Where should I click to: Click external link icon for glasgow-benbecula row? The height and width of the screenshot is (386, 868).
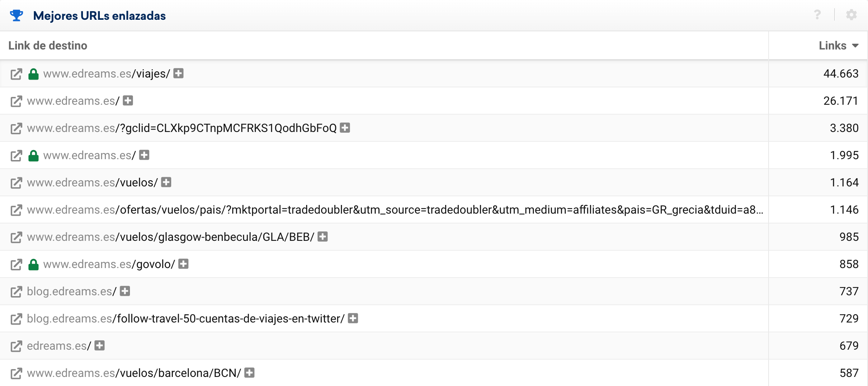[x=16, y=238]
